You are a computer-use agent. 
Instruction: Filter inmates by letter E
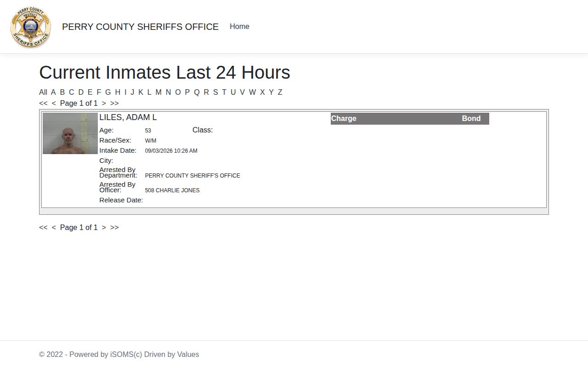pyautogui.click(x=90, y=92)
